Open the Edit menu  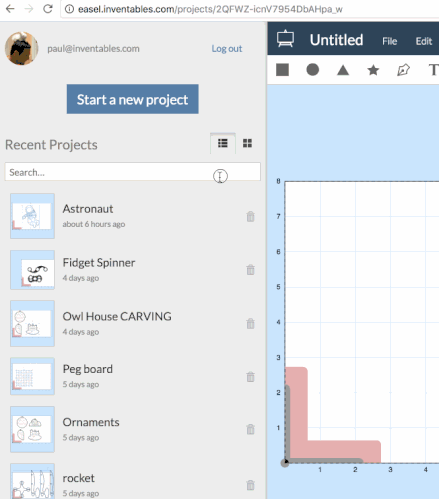[x=424, y=41]
